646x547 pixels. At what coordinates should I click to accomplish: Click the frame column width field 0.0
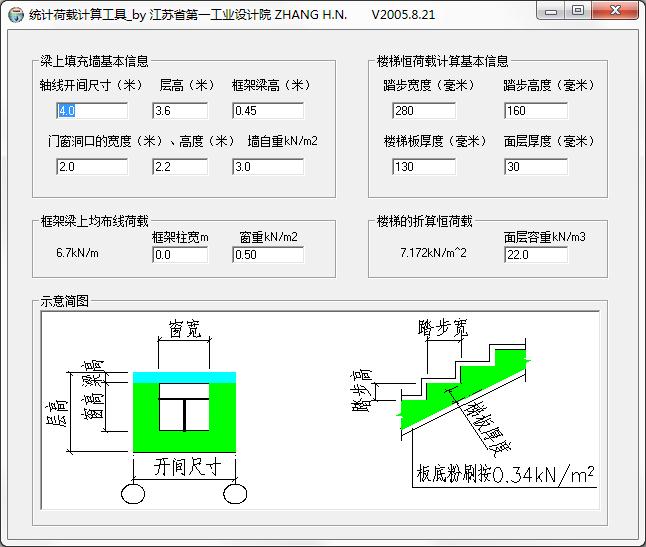[180, 255]
